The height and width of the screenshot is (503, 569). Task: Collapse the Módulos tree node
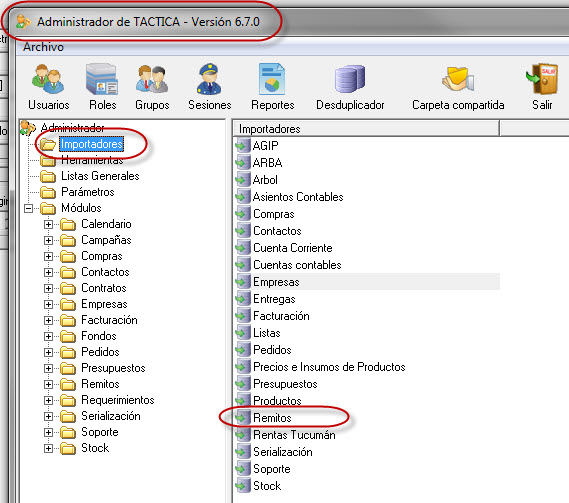(28, 208)
